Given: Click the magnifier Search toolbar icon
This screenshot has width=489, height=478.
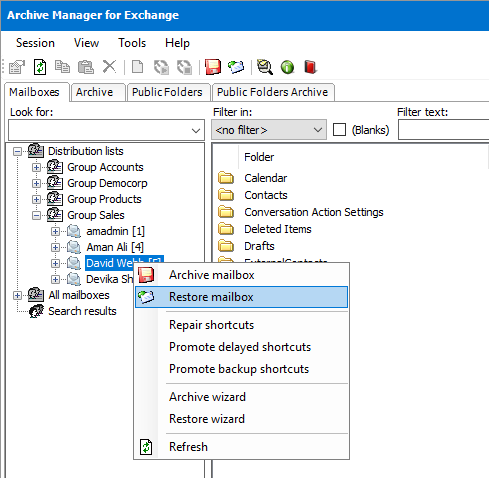Looking at the screenshot, I should click(265, 67).
